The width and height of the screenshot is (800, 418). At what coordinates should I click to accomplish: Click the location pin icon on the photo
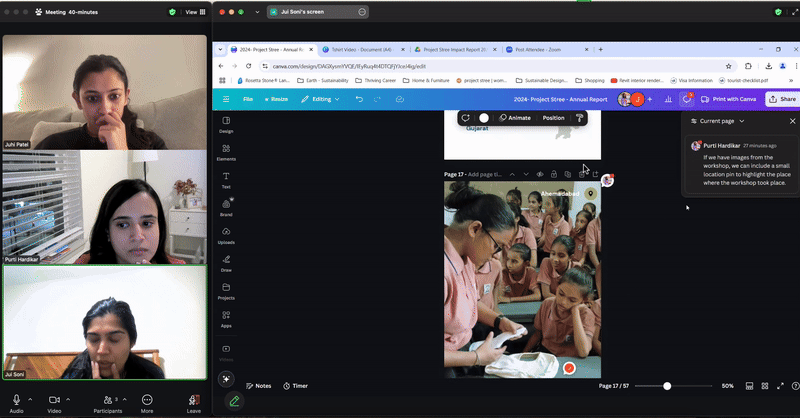590,193
